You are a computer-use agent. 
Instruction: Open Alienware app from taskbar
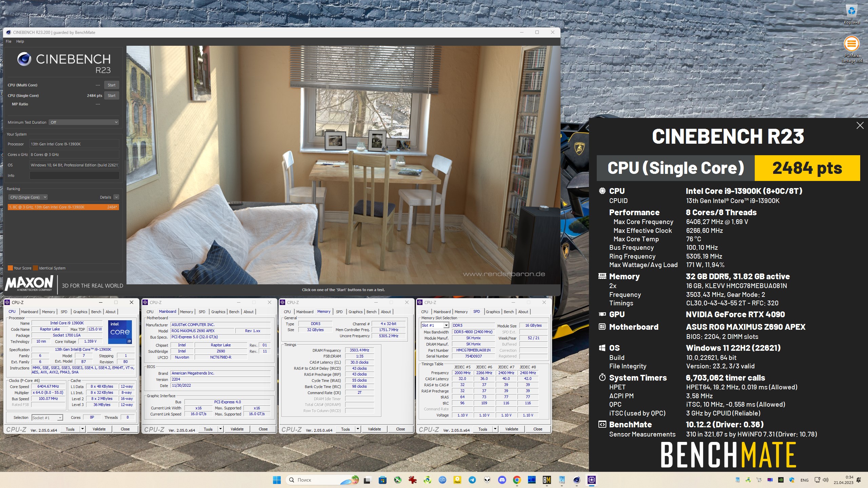487,480
